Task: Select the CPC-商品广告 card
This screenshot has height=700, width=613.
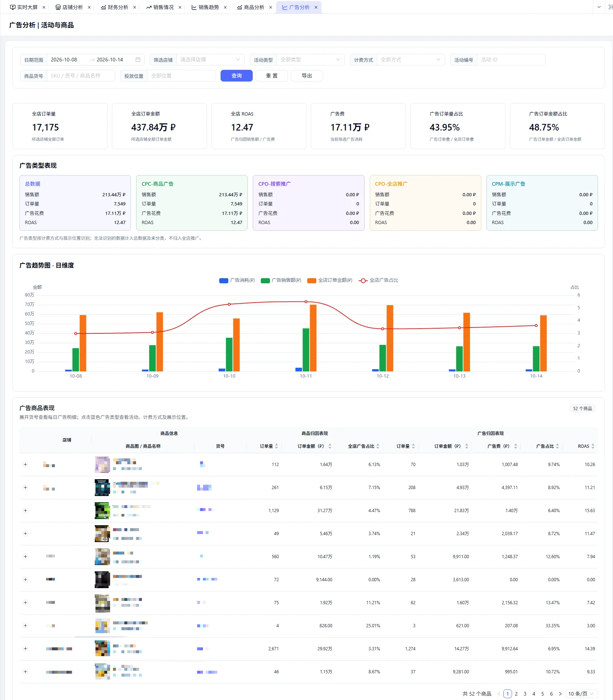Action: (192, 203)
